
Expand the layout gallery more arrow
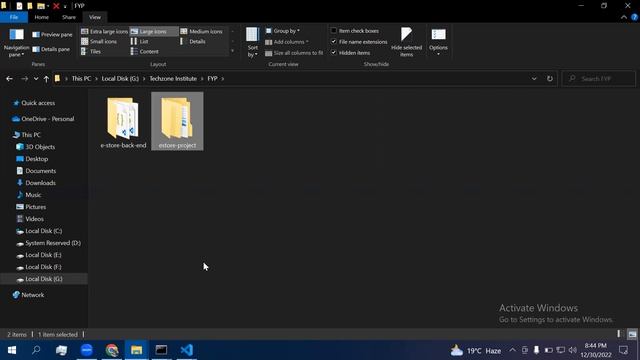(x=233, y=51)
